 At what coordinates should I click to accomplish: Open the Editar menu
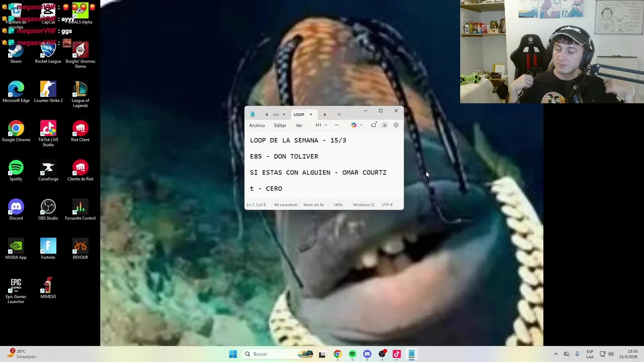280,125
